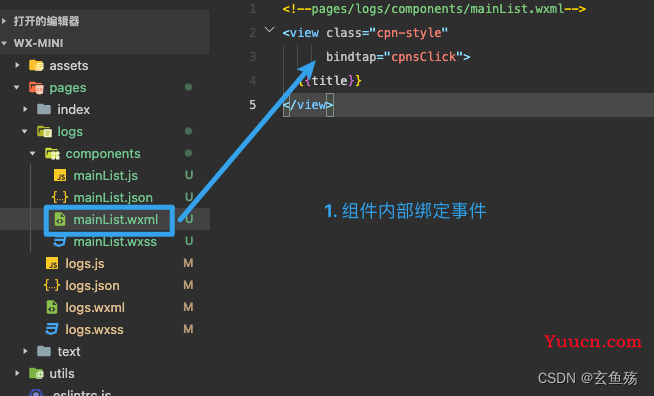Expand the 打开的编辑器 section

4,21
